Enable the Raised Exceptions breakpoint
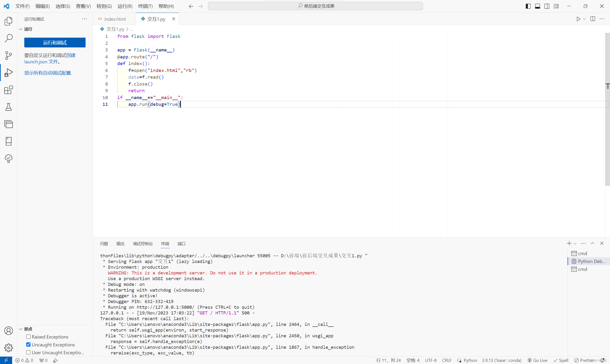Viewport: 610px width, 364px height. pyautogui.click(x=28, y=337)
